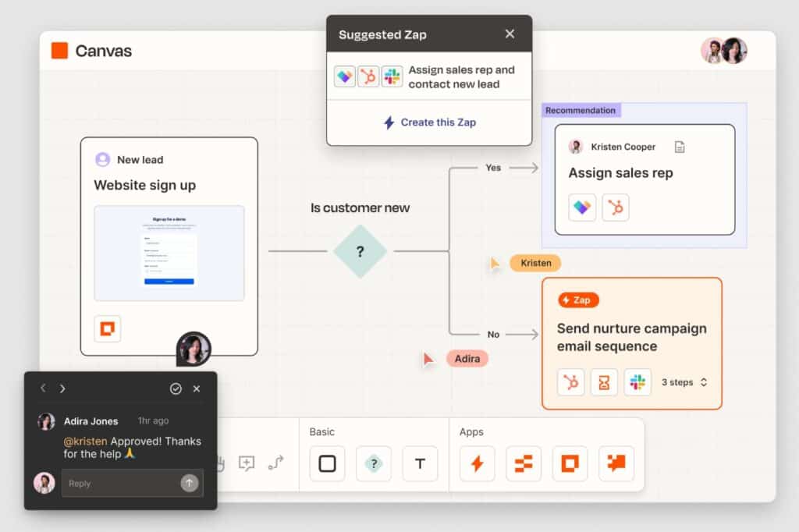Select the Tables icon in the Apps section
This screenshot has width=799, height=532.
tap(523, 463)
